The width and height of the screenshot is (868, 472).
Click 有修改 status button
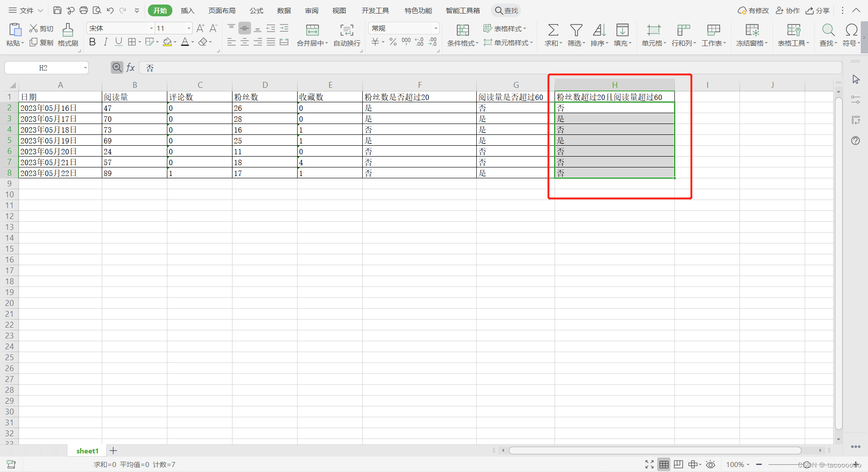coord(753,10)
